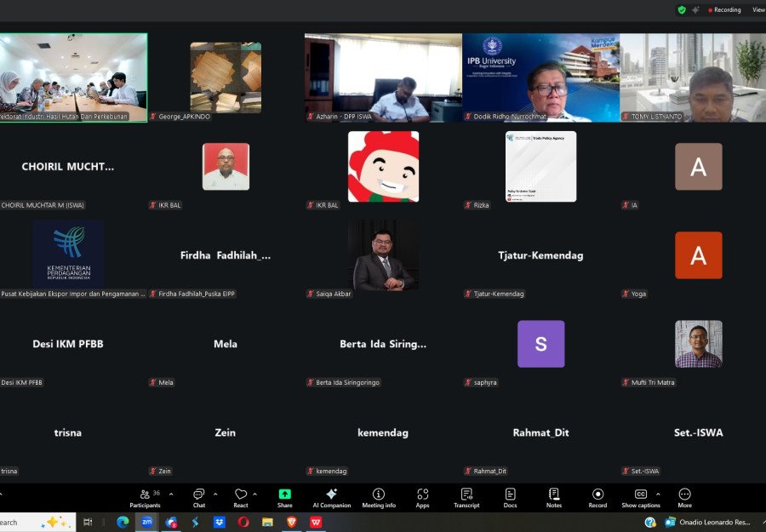766x532 pixels.
Task: Expand the React options arrow
Action: click(257, 494)
